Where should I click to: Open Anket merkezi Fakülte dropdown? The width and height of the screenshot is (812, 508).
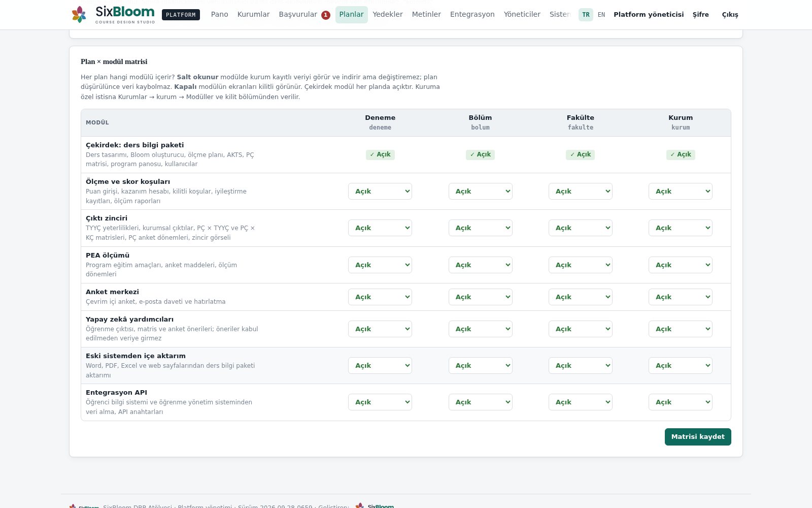[581, 297]
